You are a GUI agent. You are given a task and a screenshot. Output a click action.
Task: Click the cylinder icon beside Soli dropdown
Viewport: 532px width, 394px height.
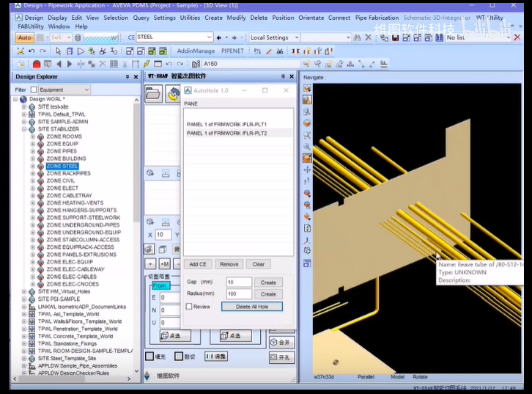[78, 37]
